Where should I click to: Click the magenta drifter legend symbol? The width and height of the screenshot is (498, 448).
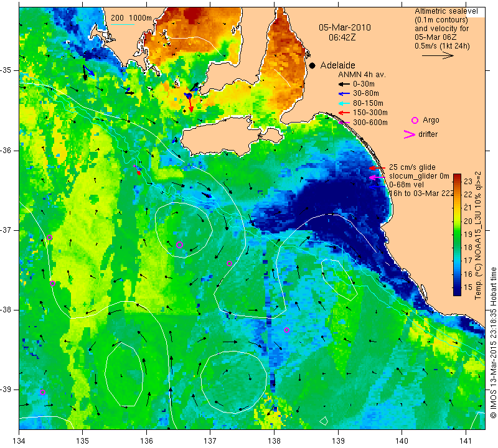(x=410, y=134)
